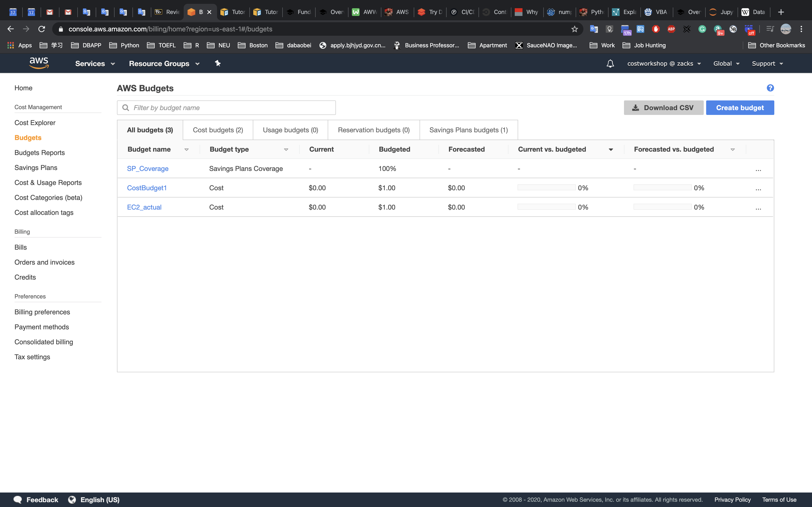Viewport: 812px width, 507px height.
Task: Open the costworkshop @ zacks account dropdown
Action: [664, 63]
